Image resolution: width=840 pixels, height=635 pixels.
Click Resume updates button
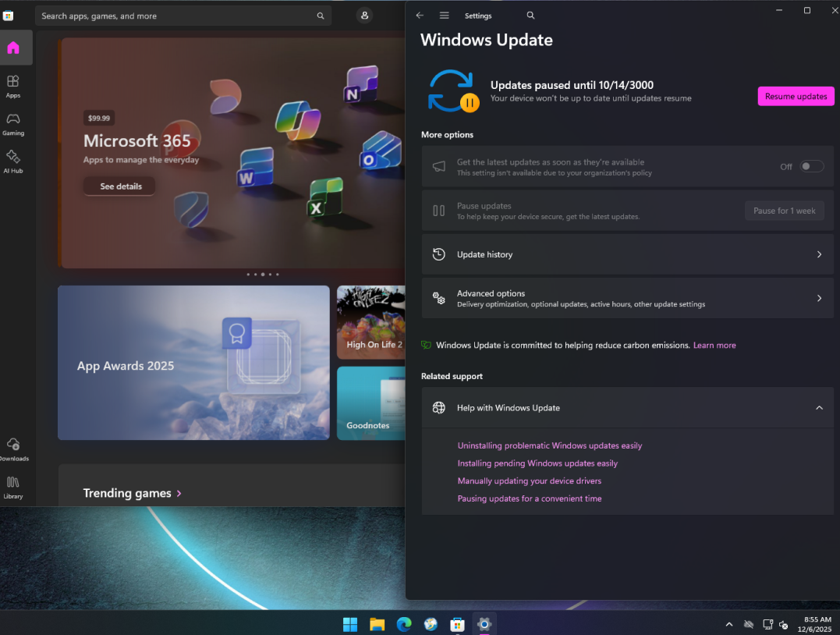point(796,97)
